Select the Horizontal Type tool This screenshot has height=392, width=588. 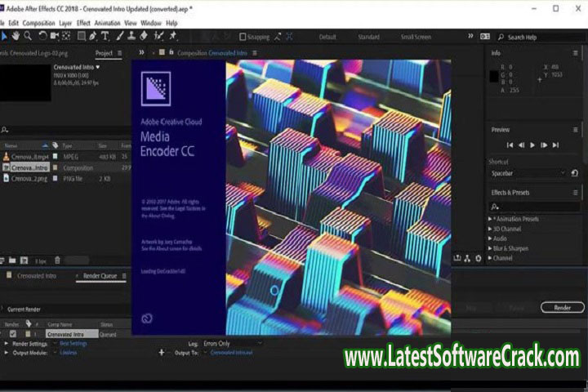(x=105, y=36)
